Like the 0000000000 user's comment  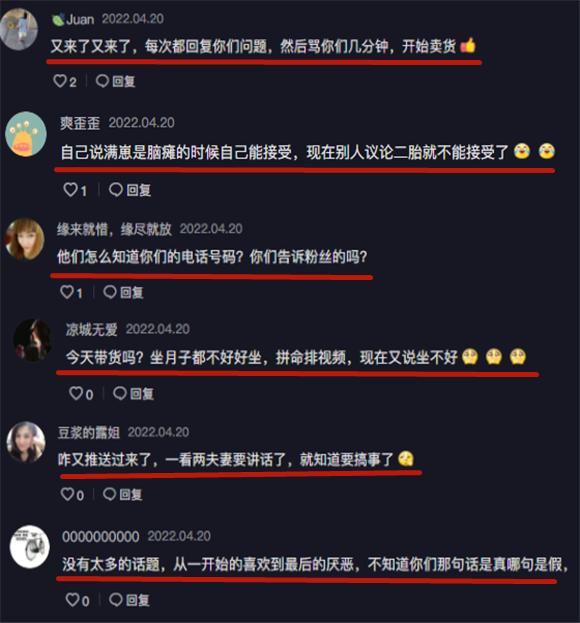pos(72,600)
